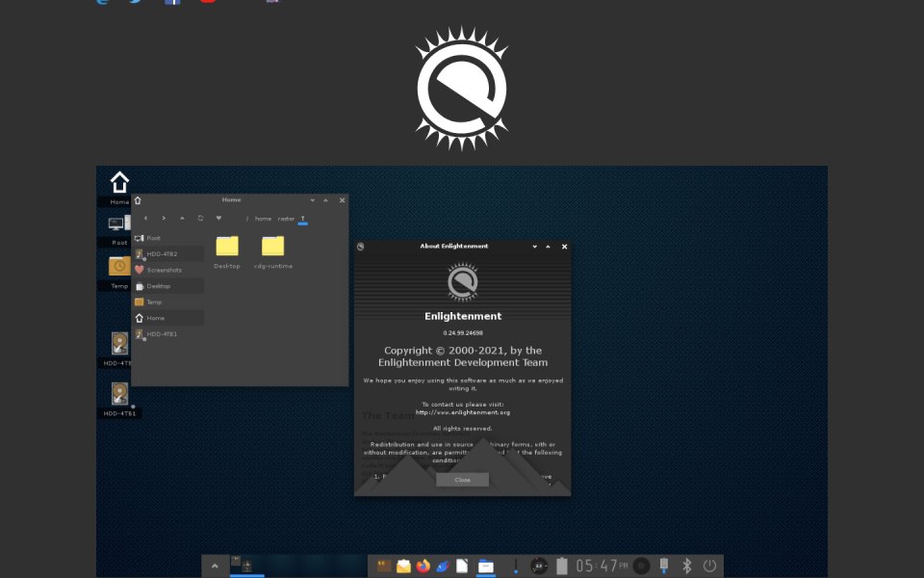Click the battery indicator gadget
The height and width of the screenshot is (578, 924).
tap(562, 566)
